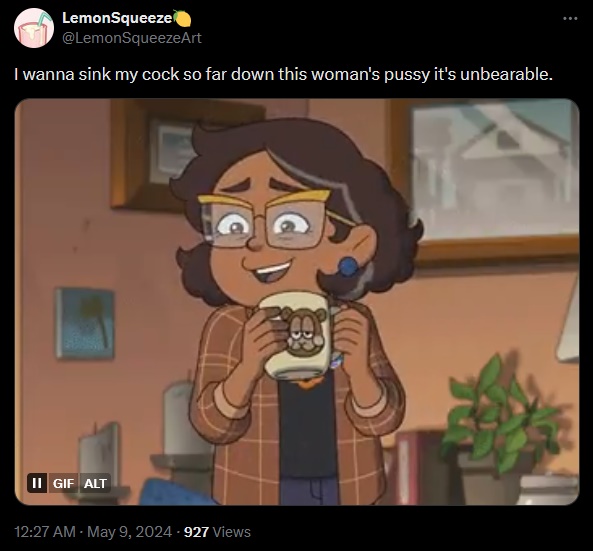Open the animated GIF in full view

tap(297, 302)
